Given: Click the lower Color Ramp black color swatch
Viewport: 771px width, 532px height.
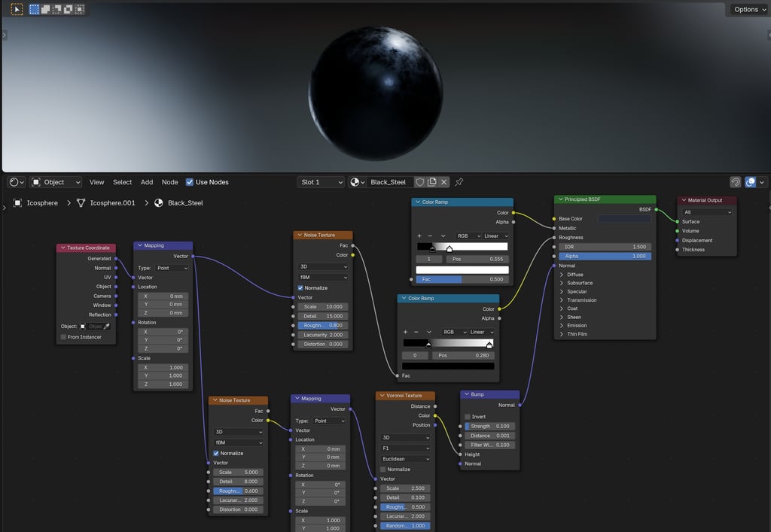Looking at the screenshot, I should (x=448, y=366).
